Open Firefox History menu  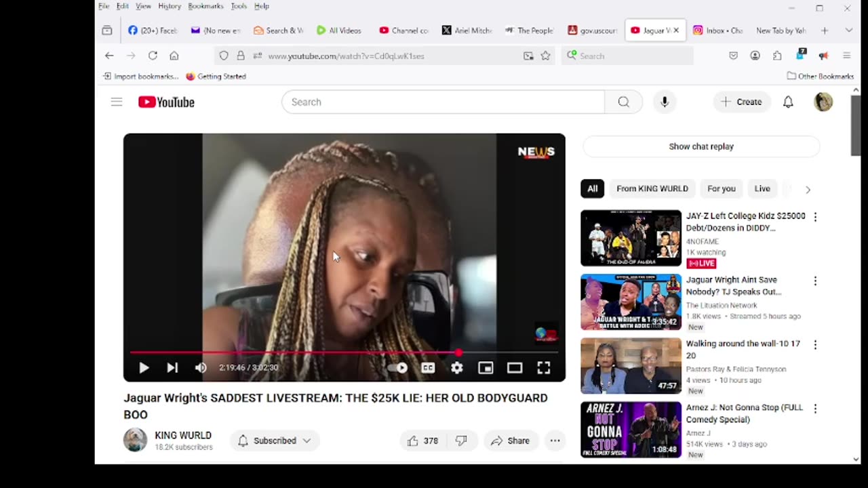click(170, 6)
